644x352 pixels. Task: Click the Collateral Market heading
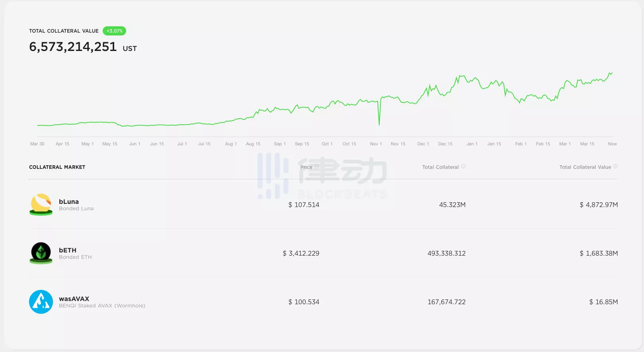coord(57,167)
